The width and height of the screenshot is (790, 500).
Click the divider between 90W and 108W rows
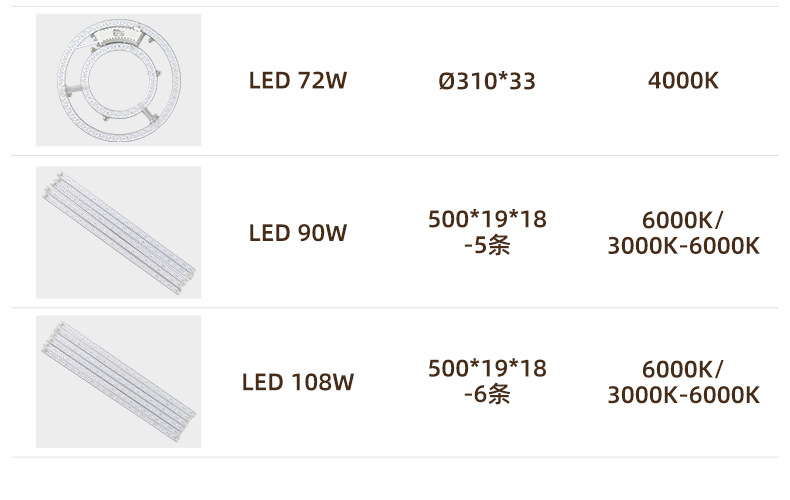(400, 307)
